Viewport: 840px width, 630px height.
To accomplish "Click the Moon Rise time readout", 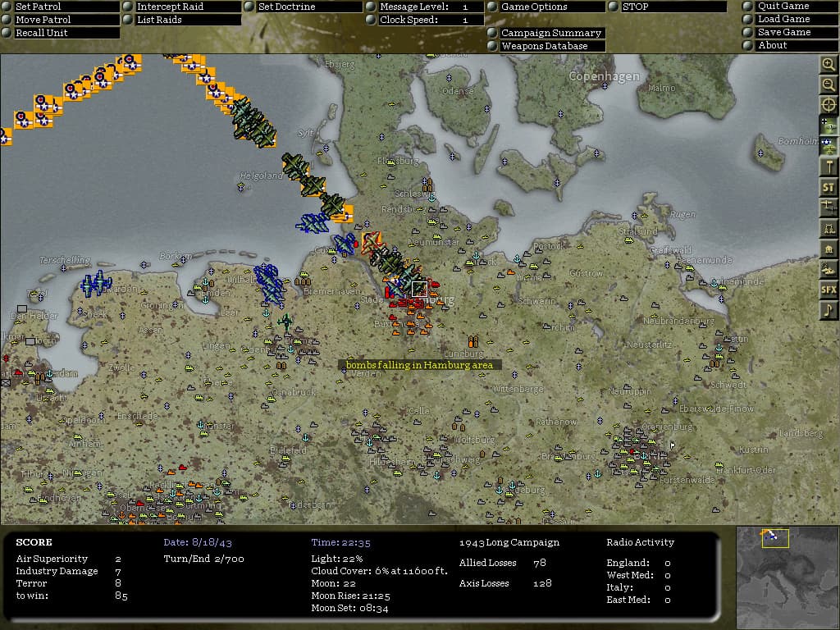I will click(350, 596).
